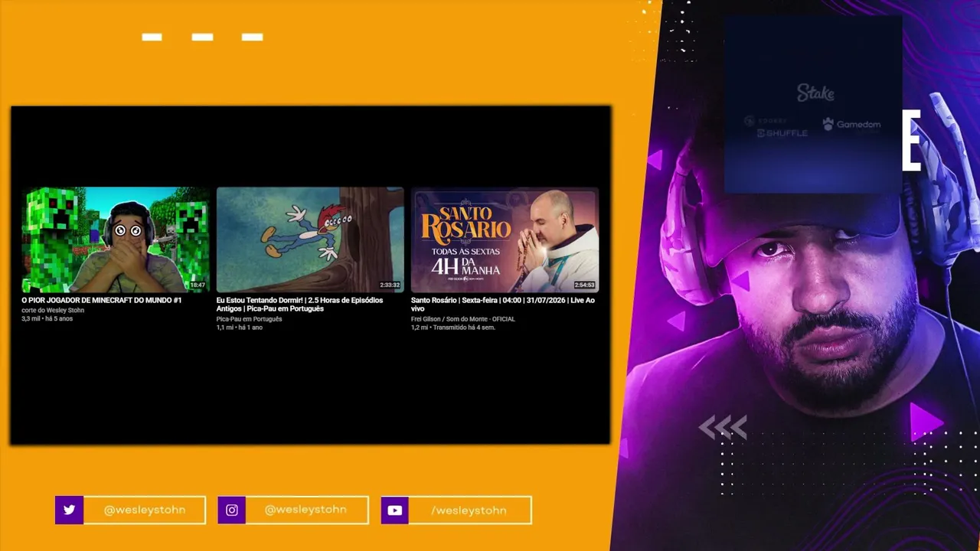Viewport: 980px width, 551px height.
Task: Click title 'O PIOR JOGADOR DE MINECRAFT DO MUNDO #1'
Action: point(102,301)
